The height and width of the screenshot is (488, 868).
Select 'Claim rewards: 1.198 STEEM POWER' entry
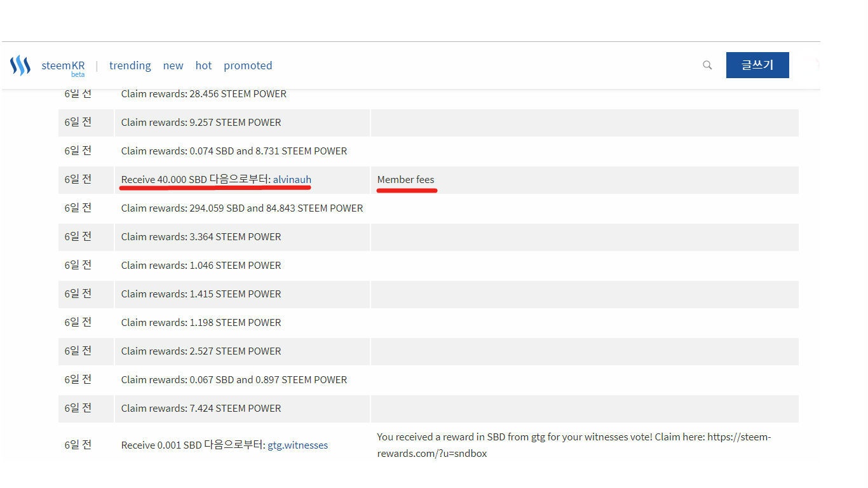click(x=201, y=323)
